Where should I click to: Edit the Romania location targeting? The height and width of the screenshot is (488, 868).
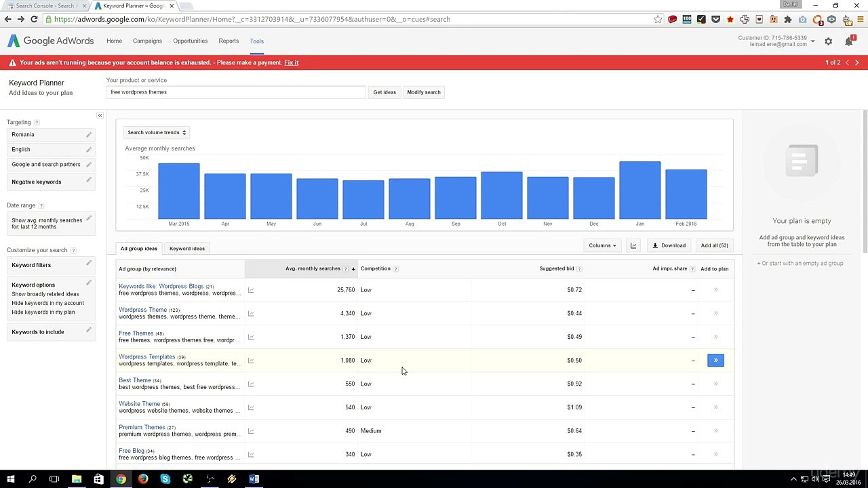coord(88,134)
